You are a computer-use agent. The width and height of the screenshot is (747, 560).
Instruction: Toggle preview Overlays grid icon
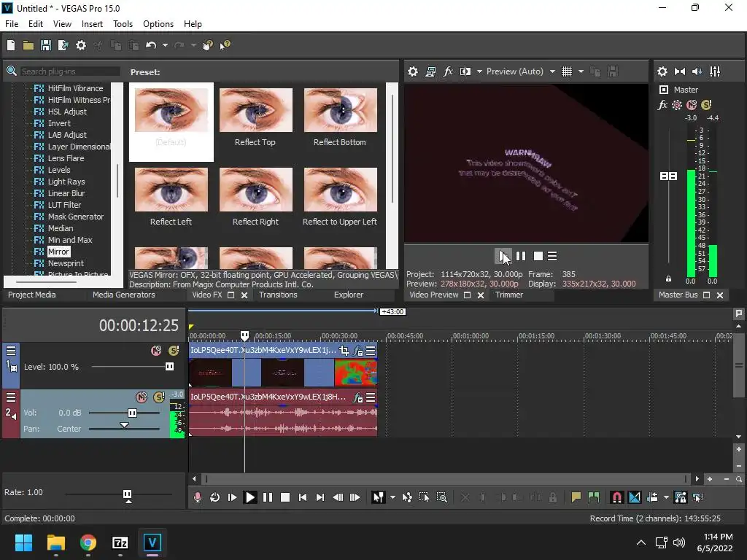coord(566,71)
